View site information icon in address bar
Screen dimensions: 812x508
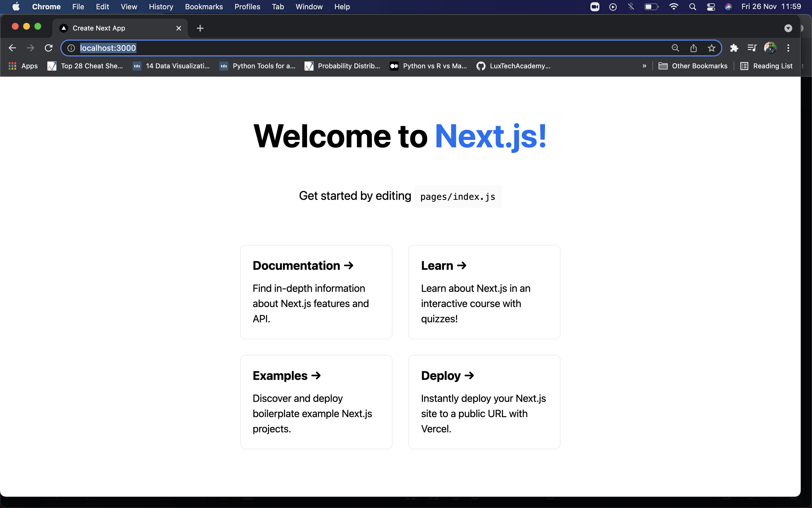coord(71,48)
